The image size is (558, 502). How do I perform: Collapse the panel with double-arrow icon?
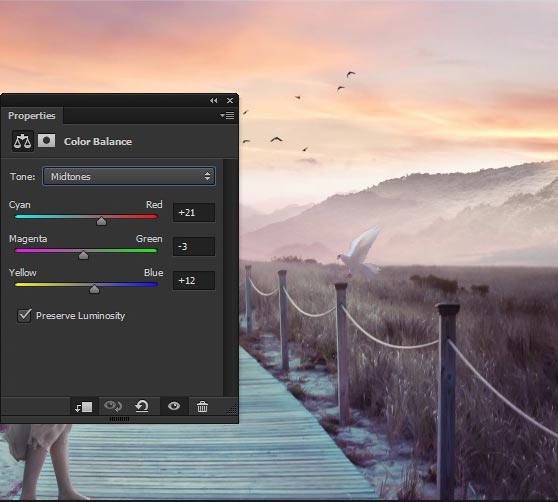(214, 101)
